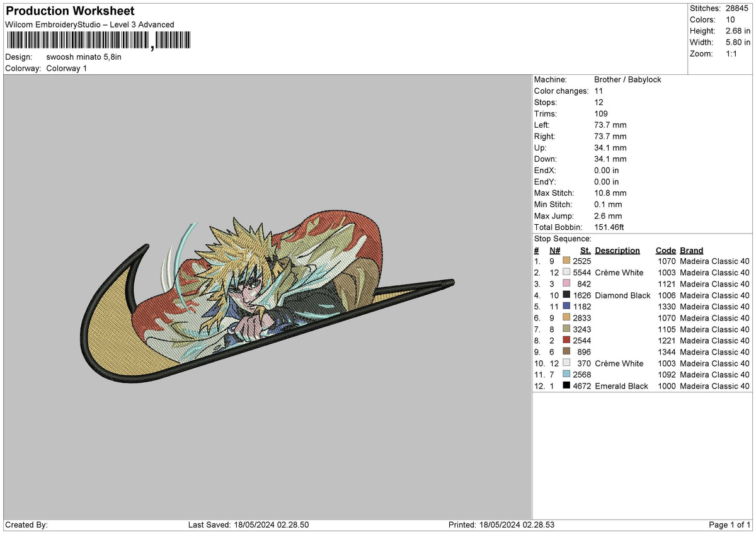Click the EndY: label
The width and height of the screenshot is (756, 534).
545,182
